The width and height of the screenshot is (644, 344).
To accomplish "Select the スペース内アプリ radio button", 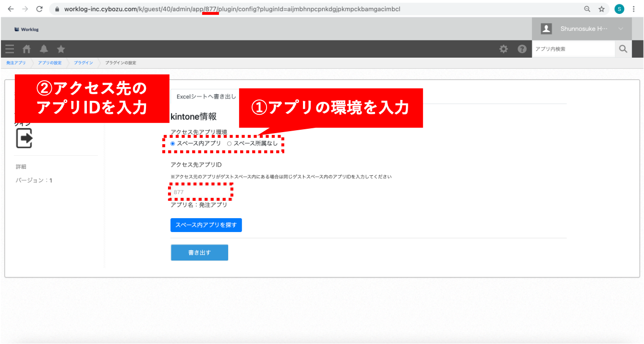I will click(x=173, y=144).
